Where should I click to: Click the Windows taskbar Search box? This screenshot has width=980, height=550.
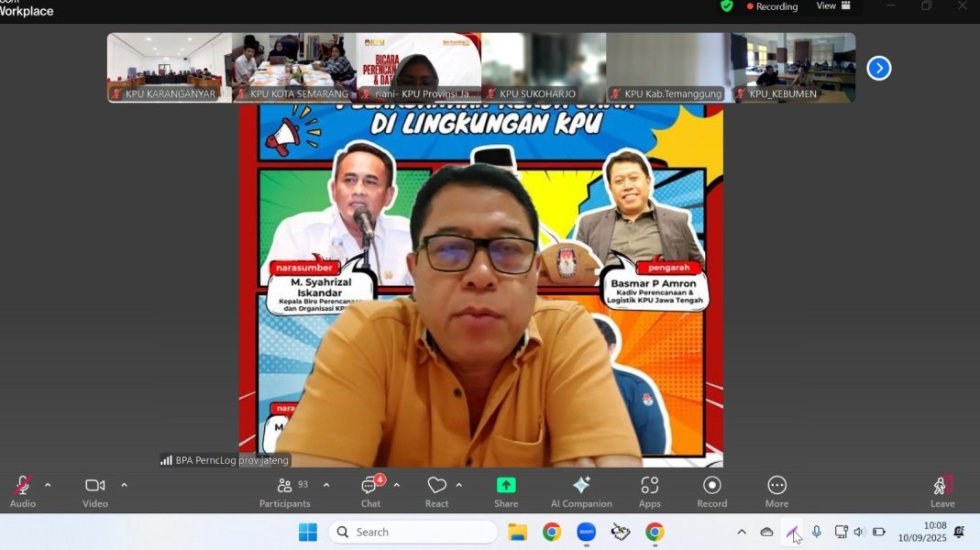(x=413, y=532)
